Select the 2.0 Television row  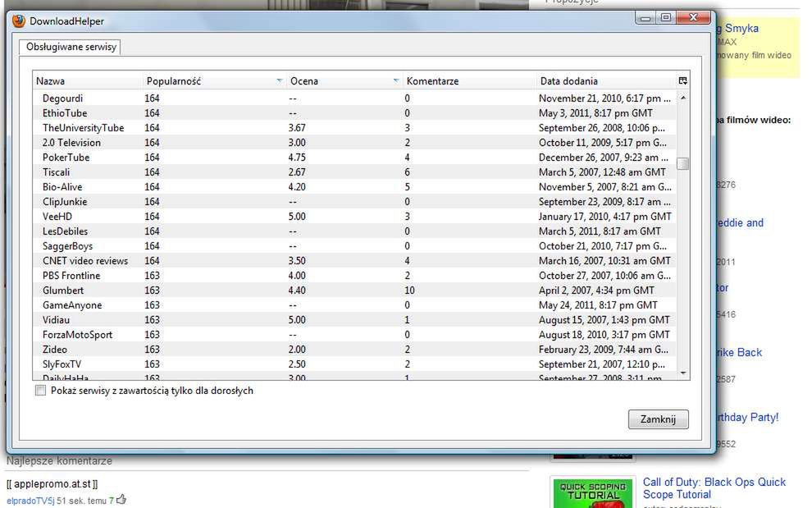pos(354,143)
